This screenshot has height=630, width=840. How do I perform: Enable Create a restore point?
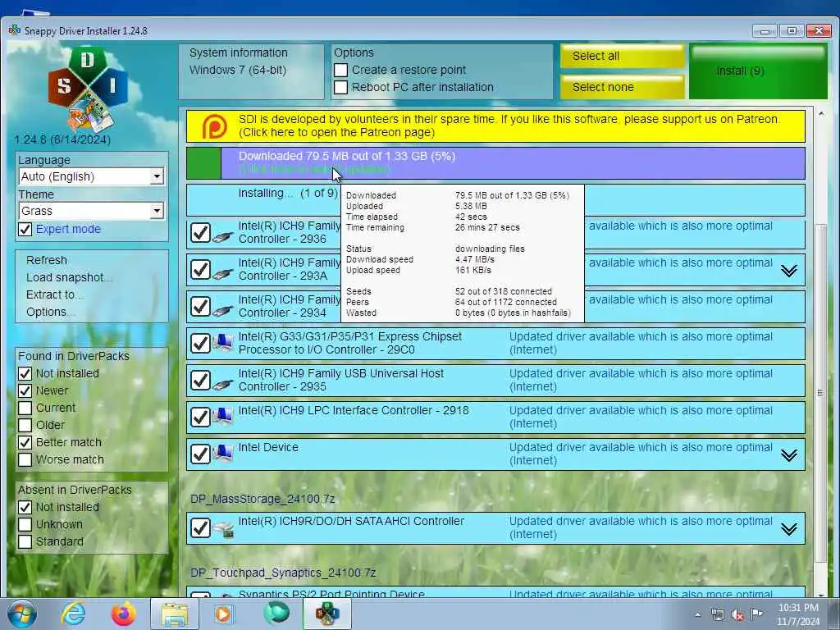point(340,71)
